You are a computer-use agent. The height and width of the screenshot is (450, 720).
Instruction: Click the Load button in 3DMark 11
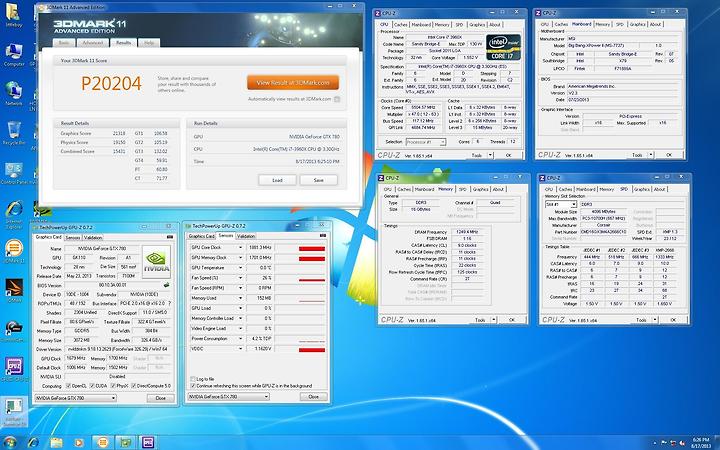click(277, 180)
